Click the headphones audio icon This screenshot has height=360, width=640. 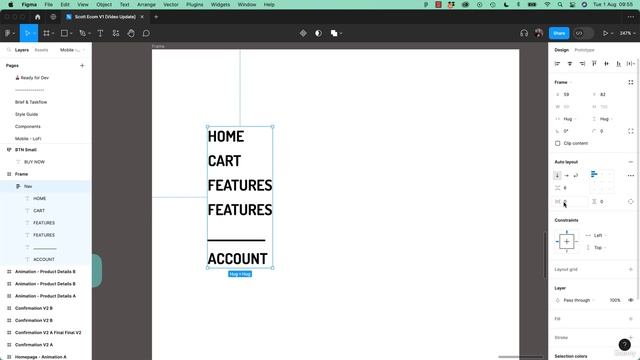tap(524, 33)
